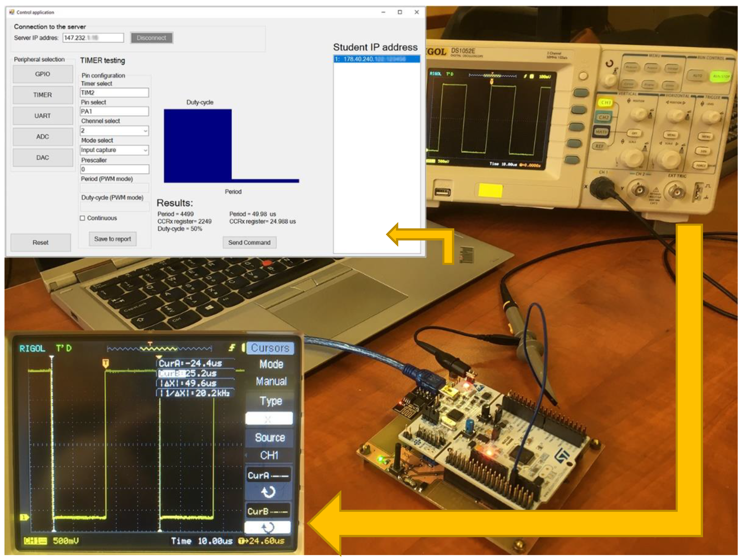Open the Mode select dropdown showing Input capture

[x=114, y=150]
